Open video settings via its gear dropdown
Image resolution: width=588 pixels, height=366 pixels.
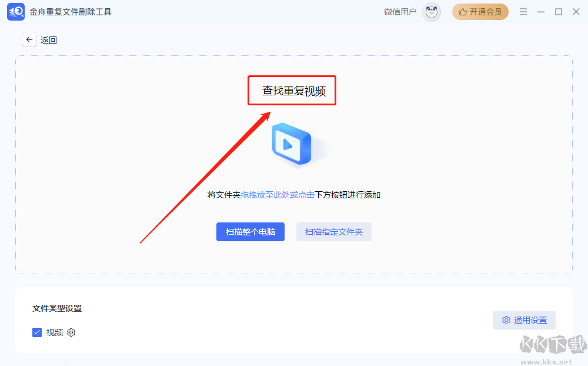(71, 332)
